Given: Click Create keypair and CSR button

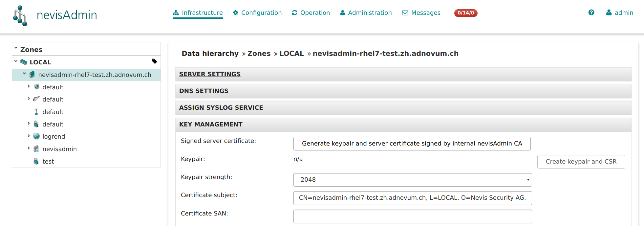Looking at the screenshot, I should [x=581, y=162].
